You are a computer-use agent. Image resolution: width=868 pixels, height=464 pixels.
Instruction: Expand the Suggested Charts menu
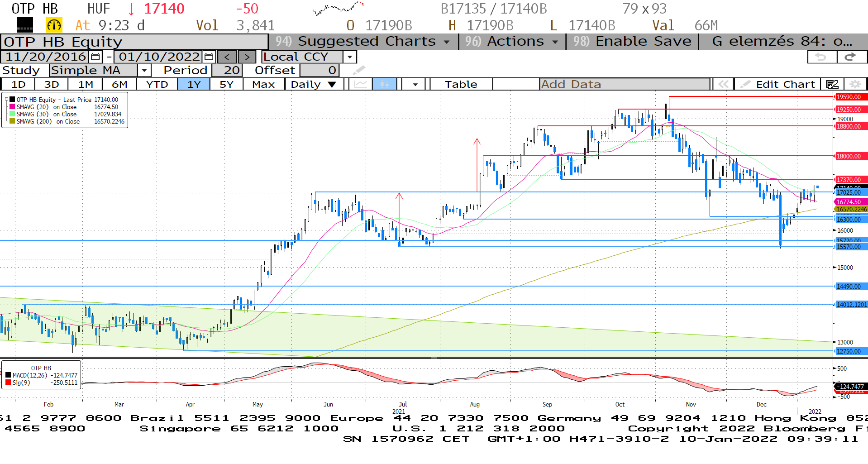[363, 41]
